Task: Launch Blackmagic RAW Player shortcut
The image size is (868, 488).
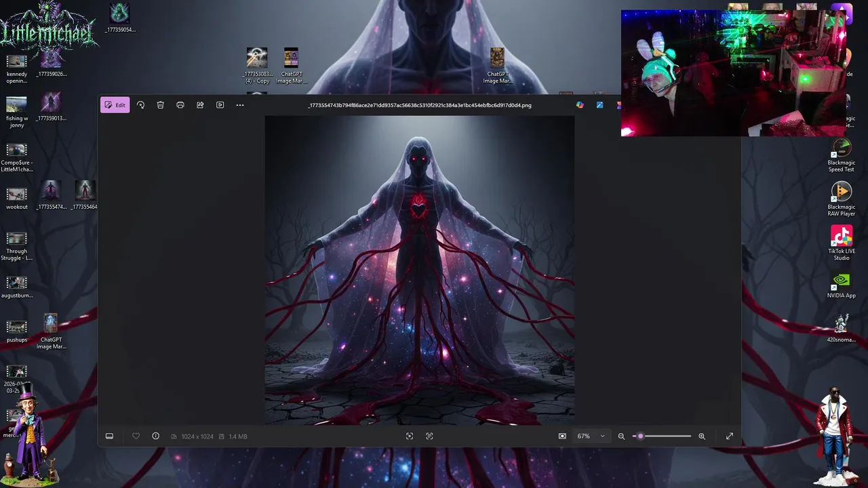Action: [x=842, y=199]
